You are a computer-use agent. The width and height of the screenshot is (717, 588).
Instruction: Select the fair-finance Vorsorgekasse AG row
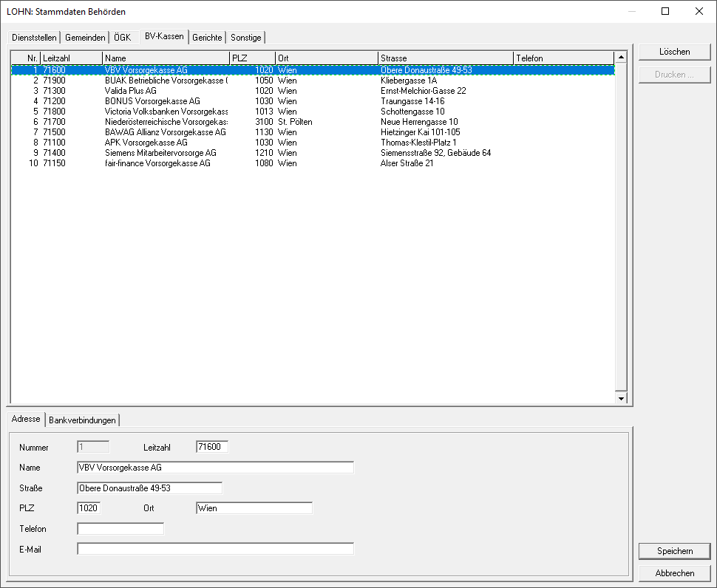coord(157,163)
